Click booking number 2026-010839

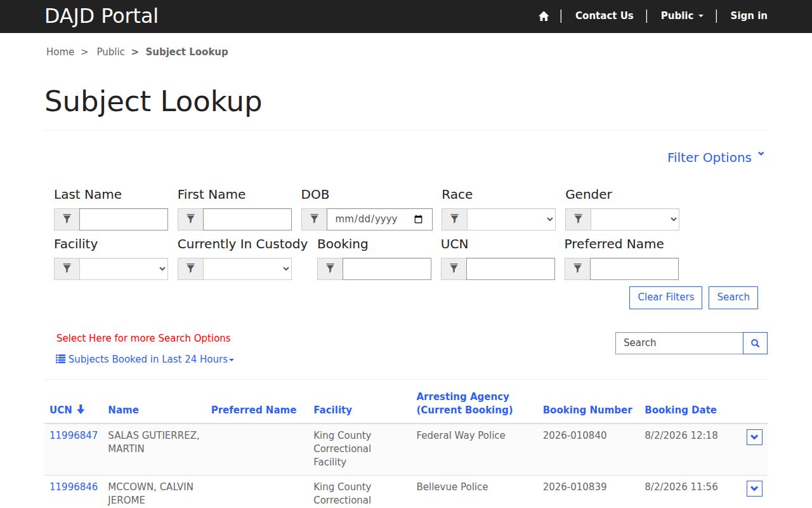click(575, 487)
